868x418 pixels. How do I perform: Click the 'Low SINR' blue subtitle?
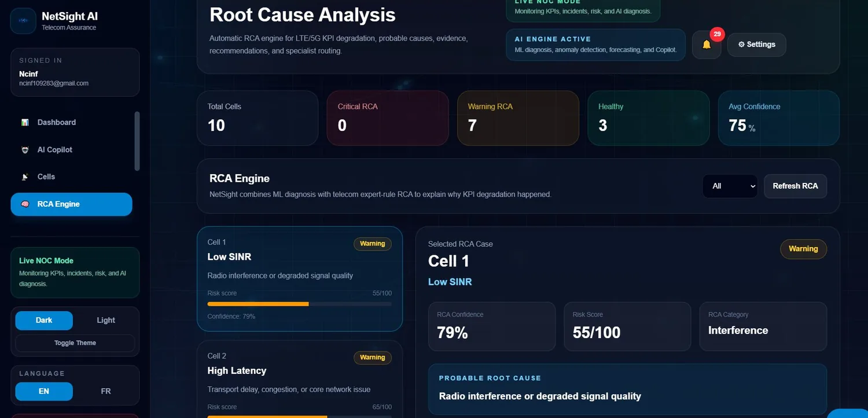coord(450,282)
